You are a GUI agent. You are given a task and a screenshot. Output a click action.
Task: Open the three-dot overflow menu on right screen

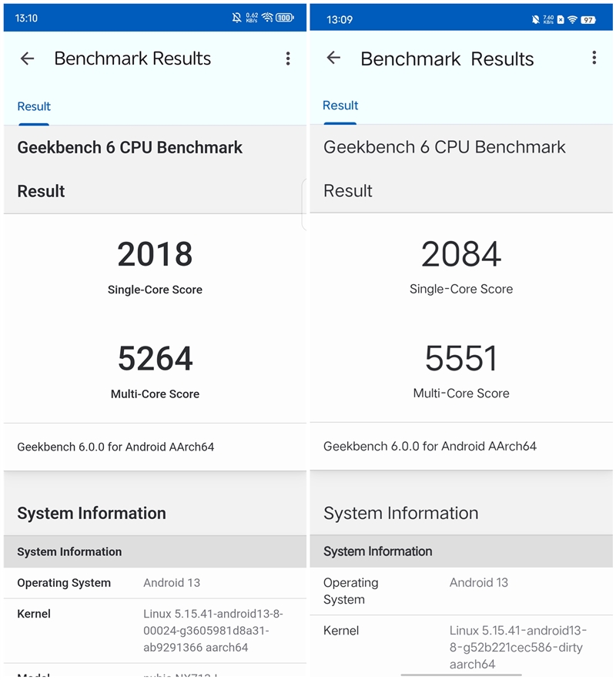click(x=594, y=58)
